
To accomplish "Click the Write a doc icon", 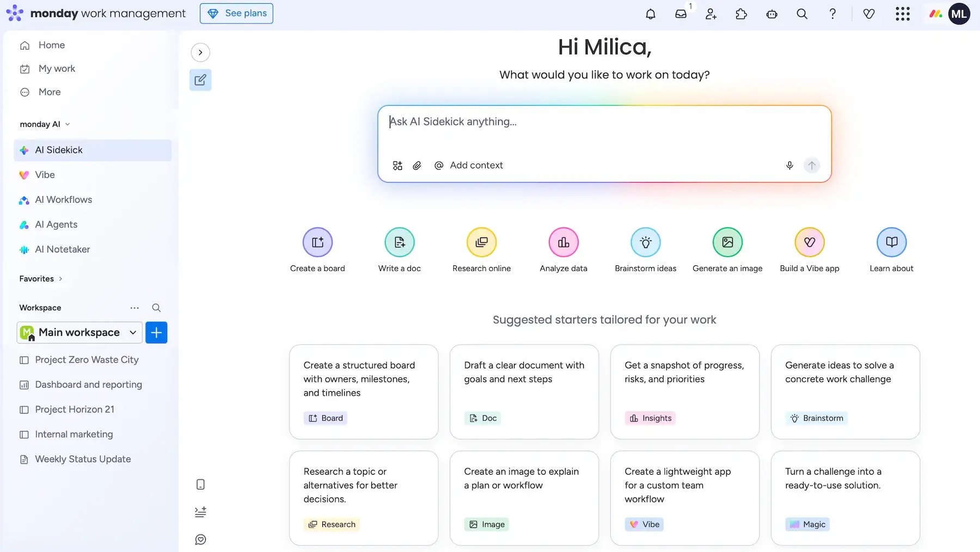I will 400,242.
